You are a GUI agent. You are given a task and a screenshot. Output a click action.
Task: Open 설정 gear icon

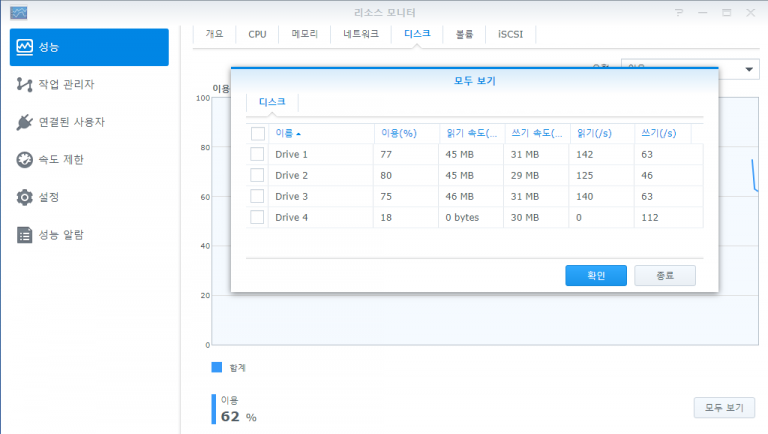tap(24, 197)
